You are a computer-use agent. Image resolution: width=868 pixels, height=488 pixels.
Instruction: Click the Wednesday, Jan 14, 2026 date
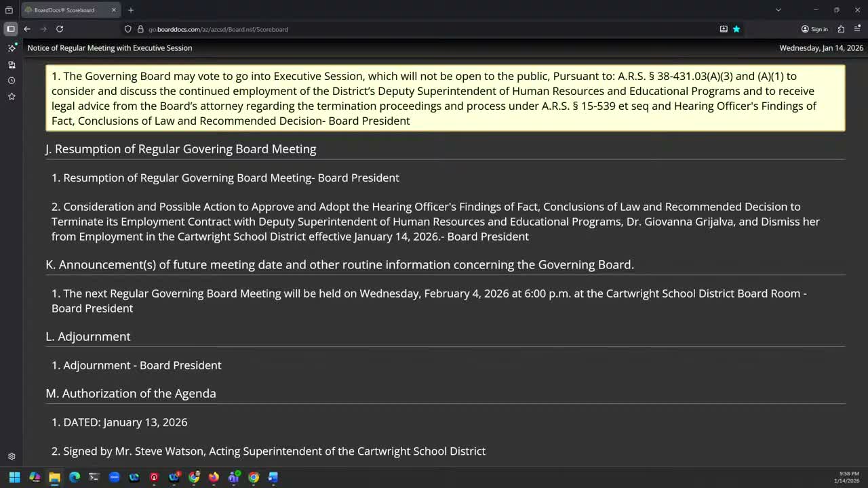click(x=821, y=48)
